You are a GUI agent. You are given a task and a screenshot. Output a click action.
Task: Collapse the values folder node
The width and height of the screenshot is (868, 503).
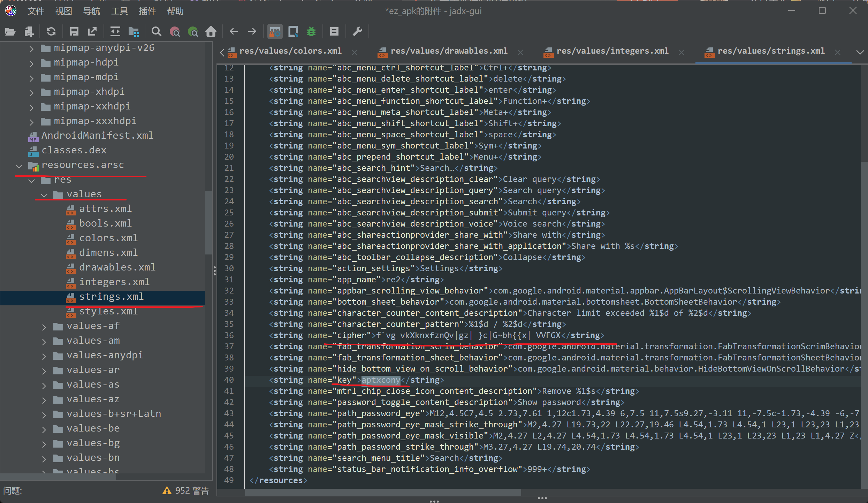(x=44, y=195)
